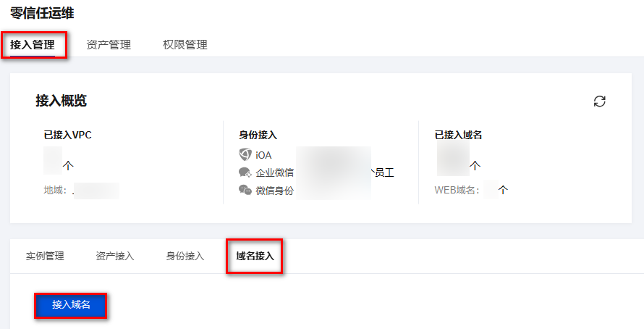Click the iOA label text
The image size is (644, 329).
tap(263, 155)
